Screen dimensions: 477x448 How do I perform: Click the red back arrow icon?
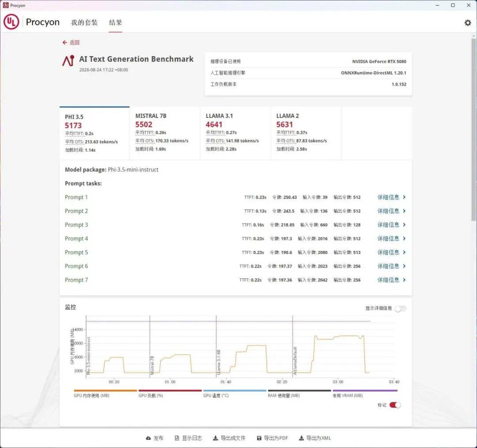point(64,42)
